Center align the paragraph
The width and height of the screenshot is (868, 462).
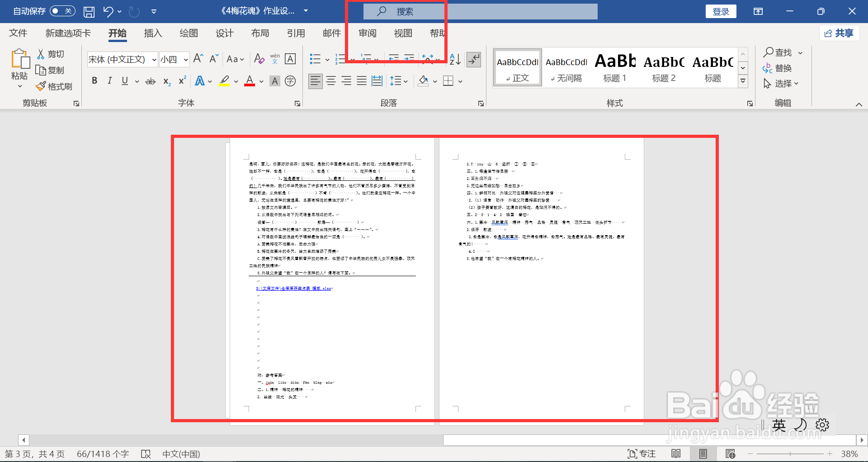tap(330, 81)
